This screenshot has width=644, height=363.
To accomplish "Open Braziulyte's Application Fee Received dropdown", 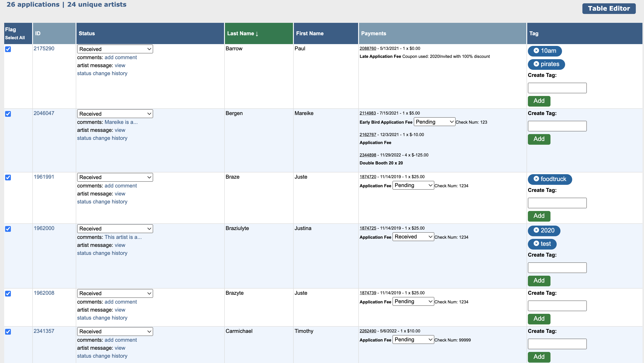I will click(413, 237).
